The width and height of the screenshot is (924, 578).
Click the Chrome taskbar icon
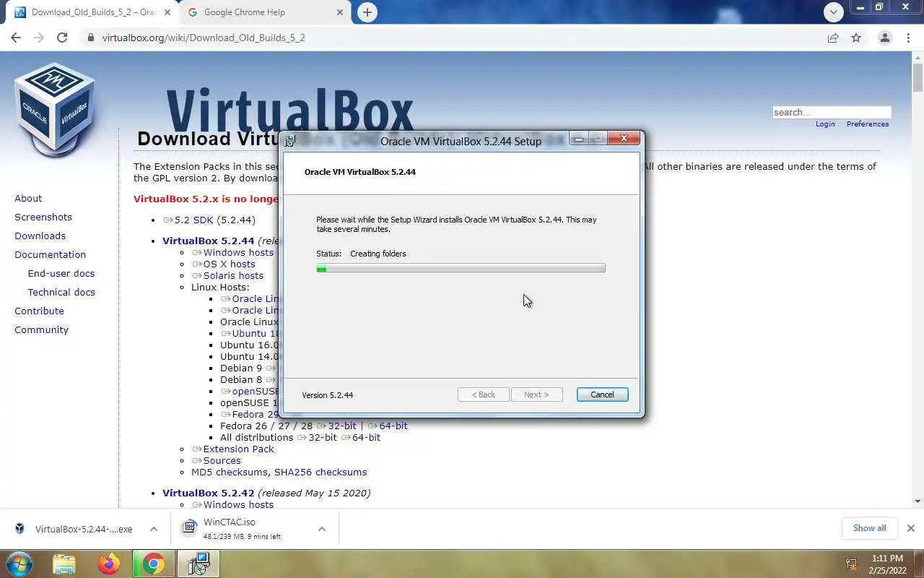153,564
